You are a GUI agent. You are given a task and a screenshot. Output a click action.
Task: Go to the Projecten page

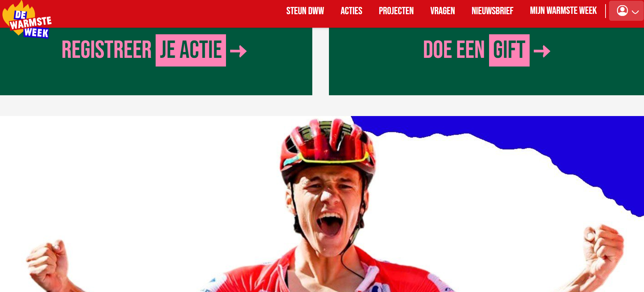click(x=396, y=11)
